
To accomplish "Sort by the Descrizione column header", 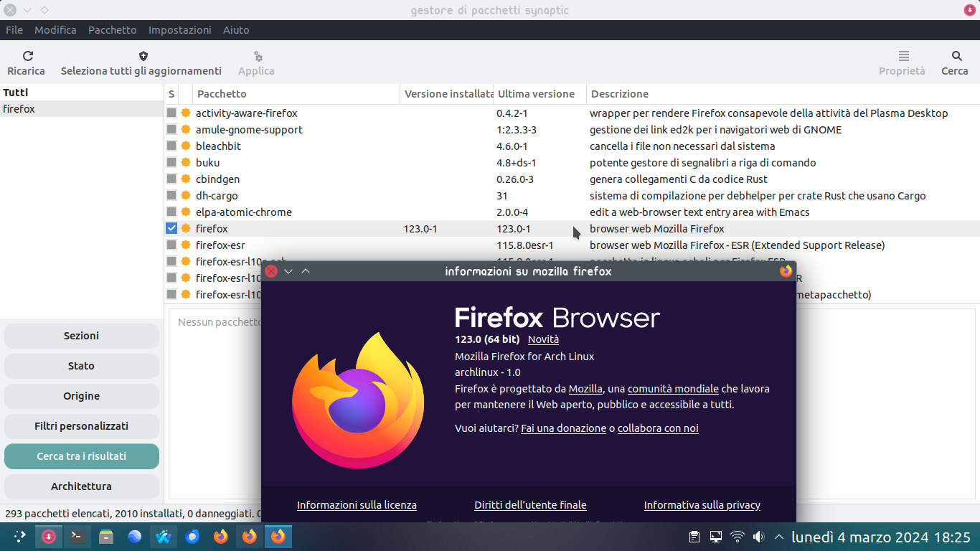I will tap(783, 94).
